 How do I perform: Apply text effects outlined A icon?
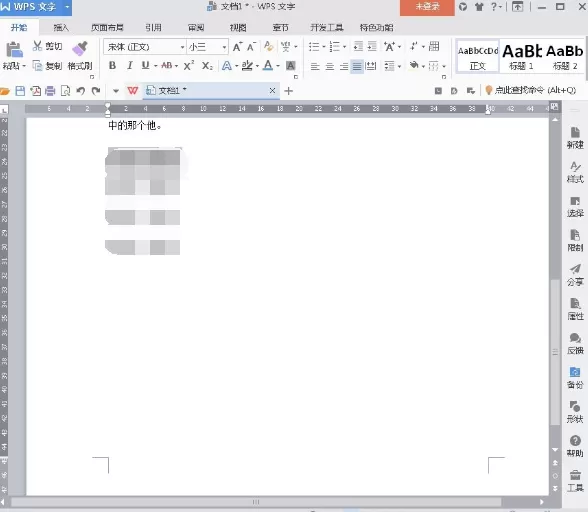[x=226, y=66]
